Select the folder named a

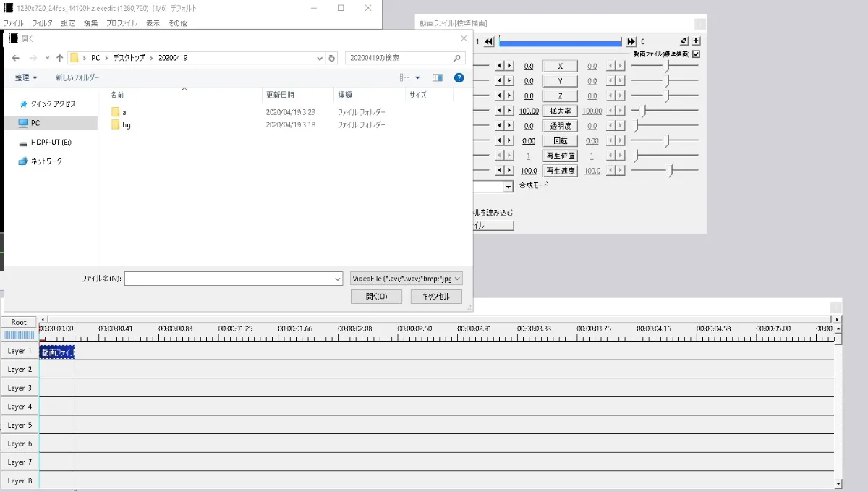click(119, 112)
